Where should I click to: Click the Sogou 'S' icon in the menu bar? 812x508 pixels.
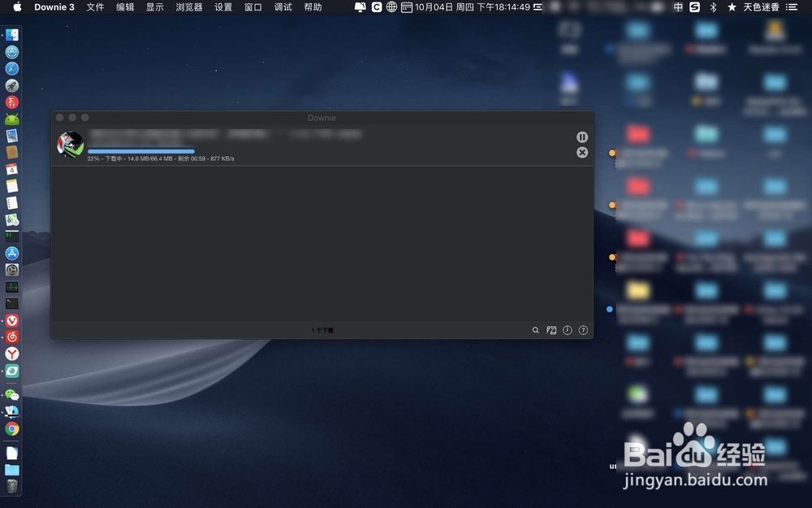pos(695,7)
